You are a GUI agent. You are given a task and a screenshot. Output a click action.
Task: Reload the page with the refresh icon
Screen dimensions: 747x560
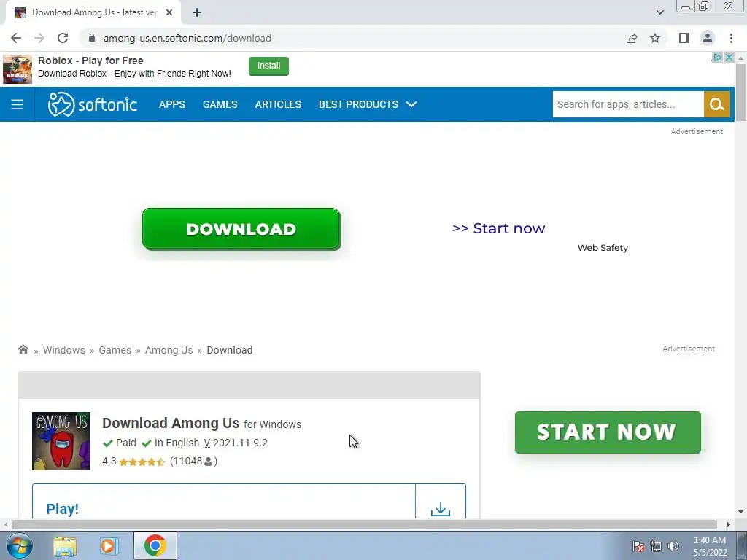click(x=63, y=38)
